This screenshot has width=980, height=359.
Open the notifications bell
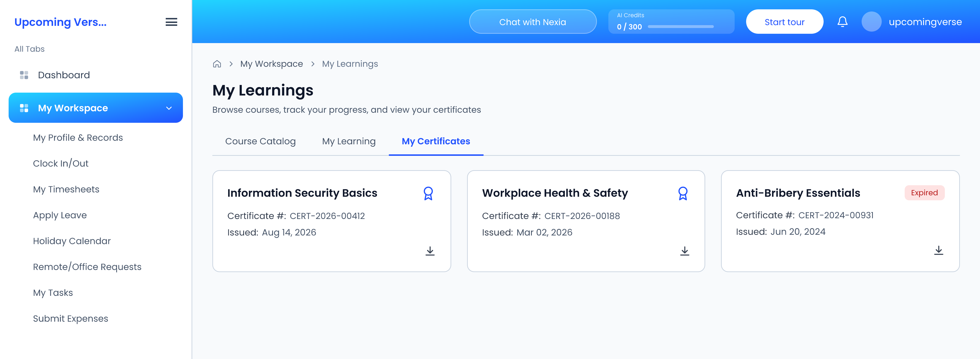coord(842,22)
